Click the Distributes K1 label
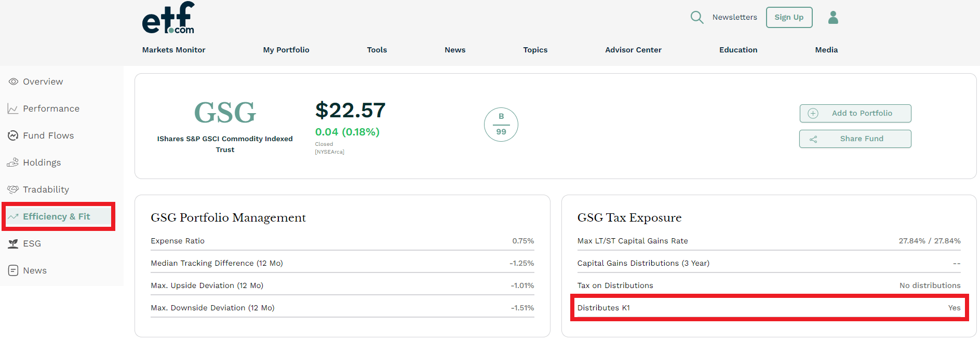The height and width of the screenshot is (342, 980). tap(604, 308)
